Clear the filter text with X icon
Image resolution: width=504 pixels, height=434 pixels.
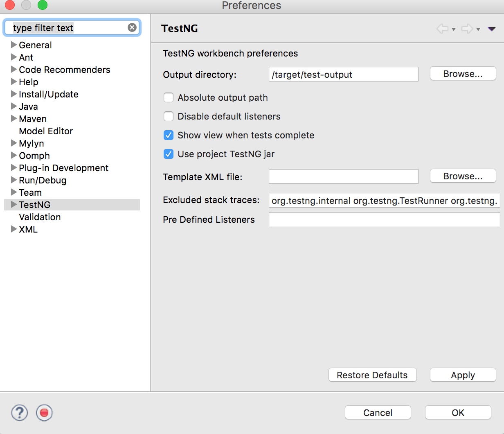pyautogui.click(x=132, y=27)
